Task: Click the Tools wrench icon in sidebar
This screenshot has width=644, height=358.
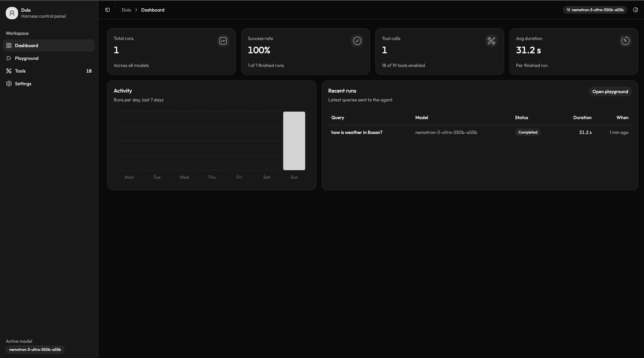Action: pos(9,71)
